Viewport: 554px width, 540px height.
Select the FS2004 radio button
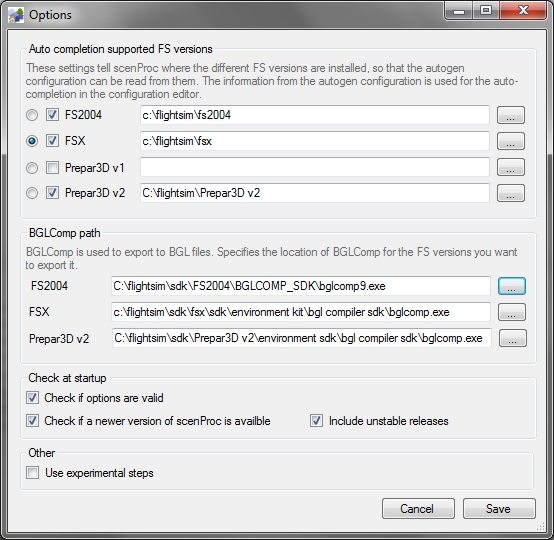tap(32, 115)
